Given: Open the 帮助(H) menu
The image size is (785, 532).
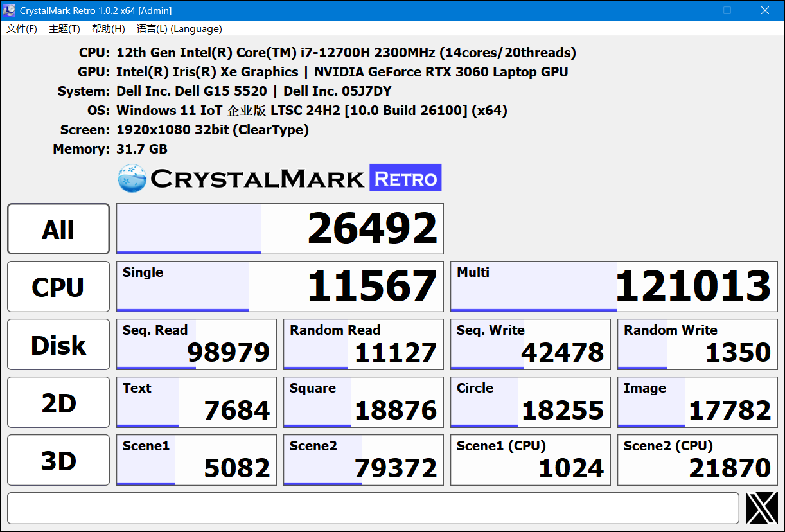Looking at the screenshot, I should pos(108,29).
